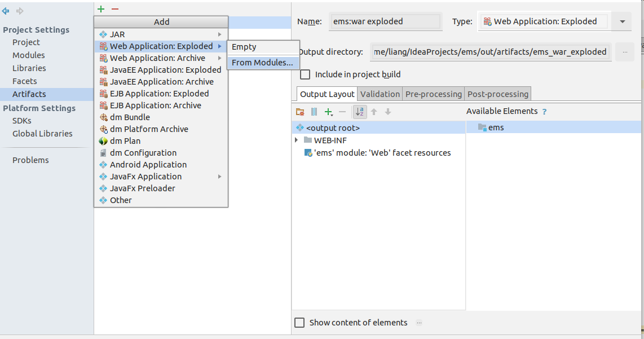Click the ellipsis next to Show content of elements
The height and width of the screenshot is (339, 644).
pyautogui.click(x=419, y=323)
